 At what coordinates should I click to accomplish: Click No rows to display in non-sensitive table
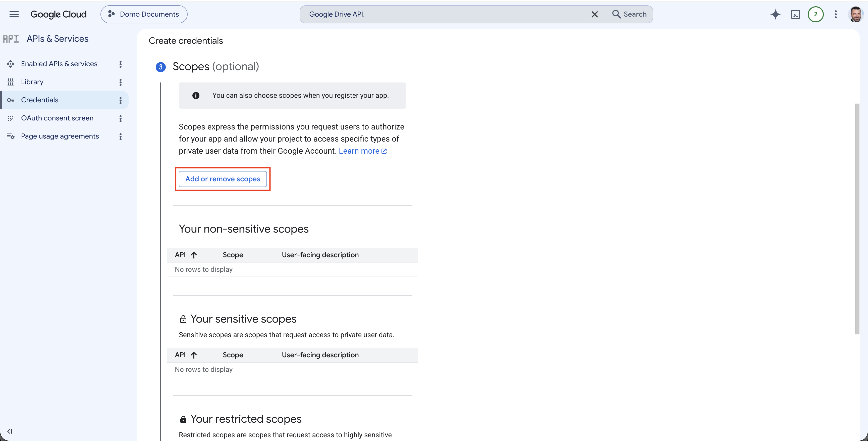203,269
